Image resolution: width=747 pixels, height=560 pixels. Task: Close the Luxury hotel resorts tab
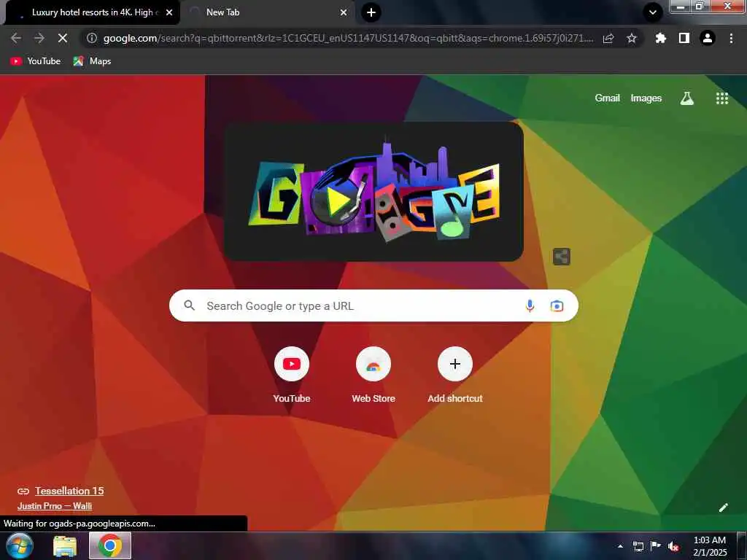(x=169, y=12)
